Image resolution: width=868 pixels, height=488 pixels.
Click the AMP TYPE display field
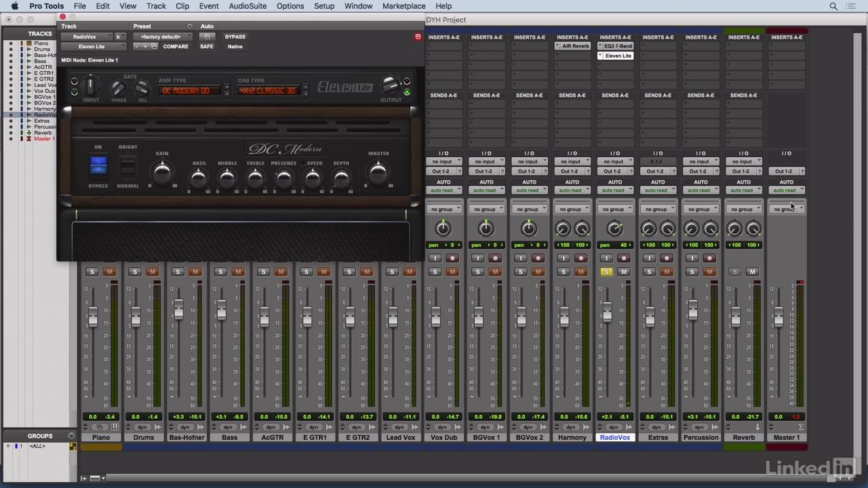[x=190, y=90]
